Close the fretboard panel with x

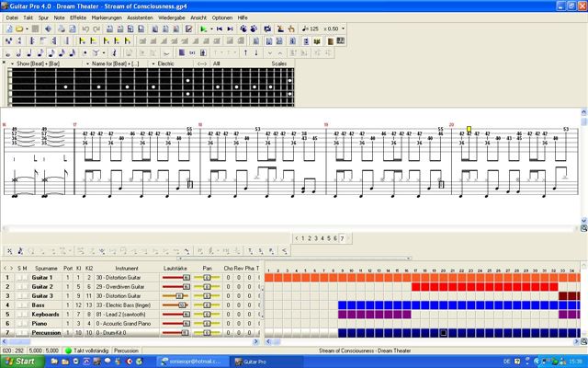[x=4, y=63]
